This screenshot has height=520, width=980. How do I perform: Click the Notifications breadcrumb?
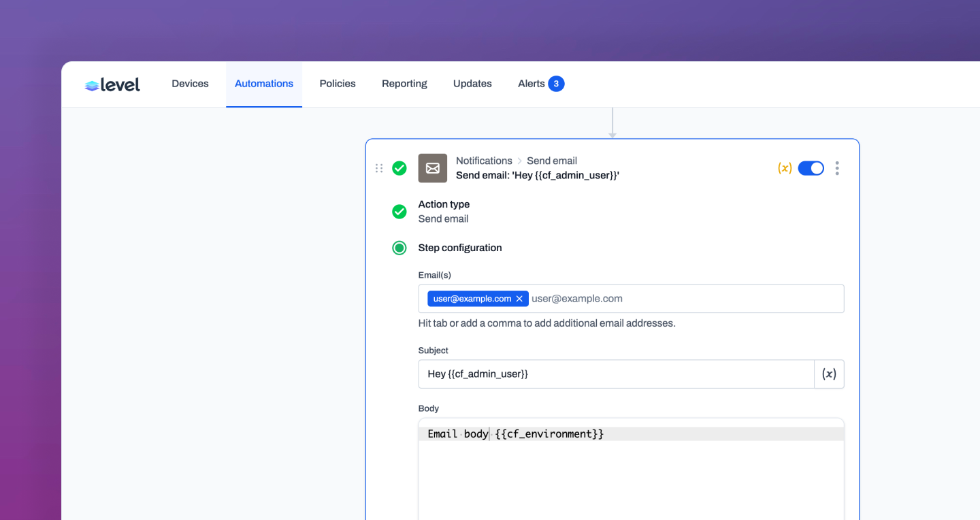484,161
